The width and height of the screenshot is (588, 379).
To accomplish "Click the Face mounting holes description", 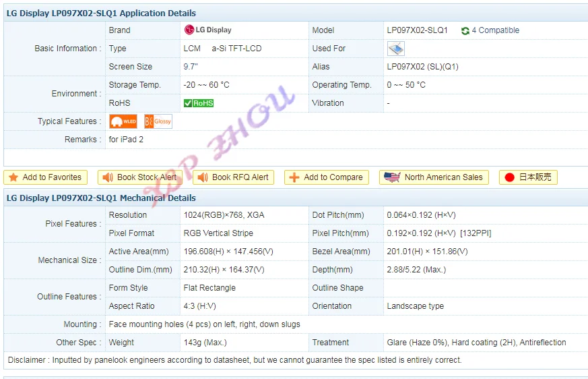I will click(x=204, y=324).
